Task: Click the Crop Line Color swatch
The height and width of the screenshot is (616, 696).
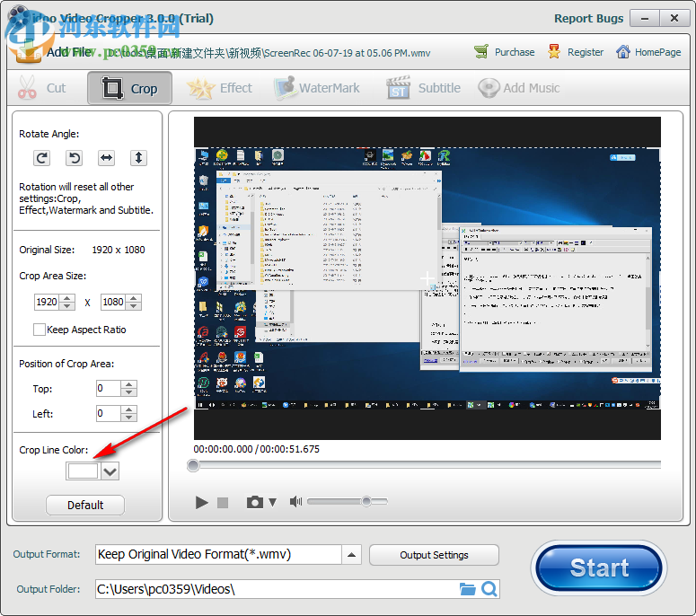Action: coord(83,471)
